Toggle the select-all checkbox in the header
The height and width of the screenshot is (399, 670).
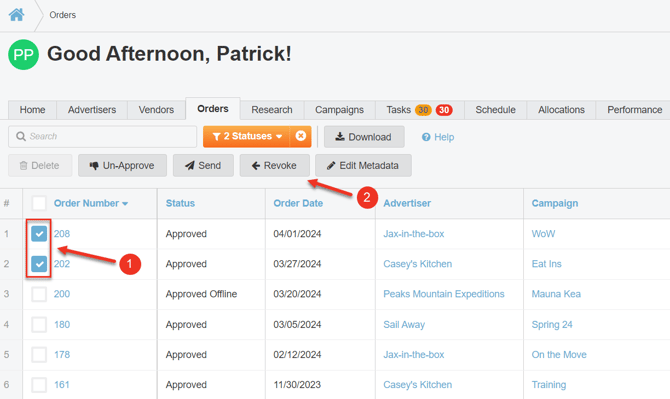(x=39, y=203)
